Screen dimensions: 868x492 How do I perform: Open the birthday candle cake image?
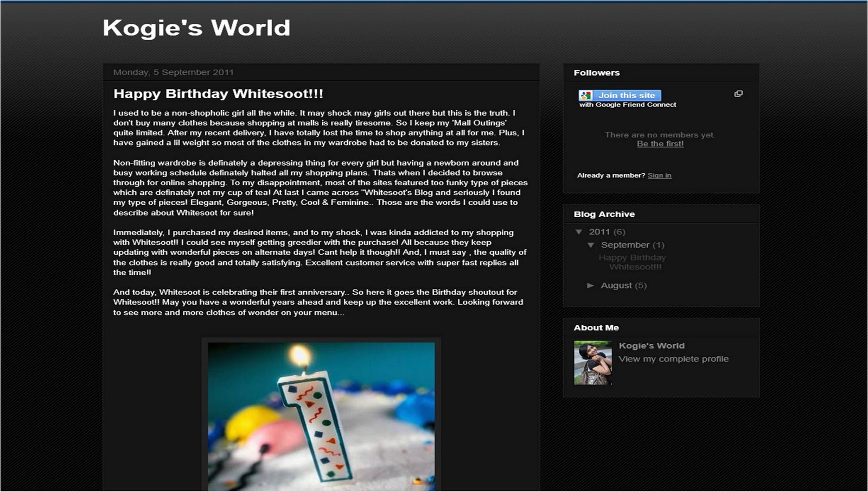(x=321, y=417)
